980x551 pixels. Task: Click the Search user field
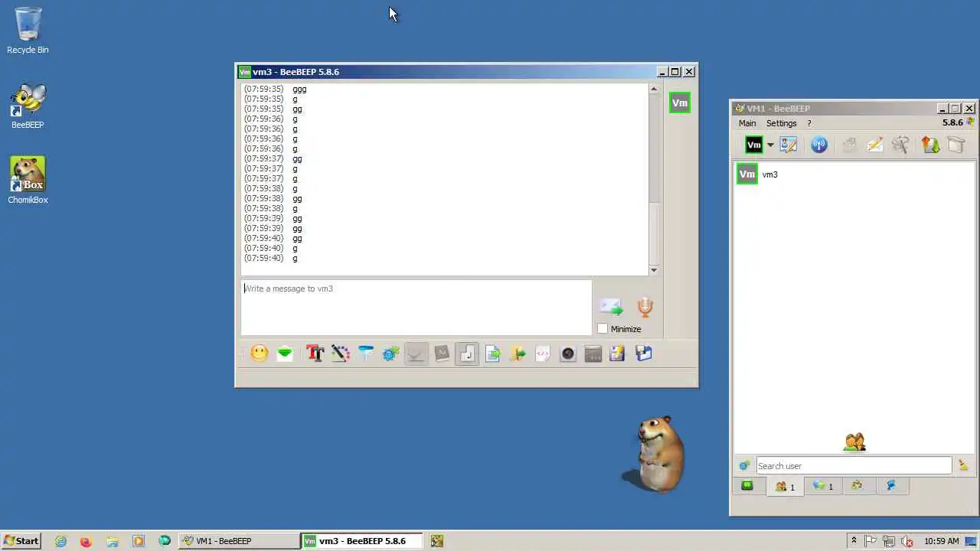pyautogui.click(x=854, y=466)
